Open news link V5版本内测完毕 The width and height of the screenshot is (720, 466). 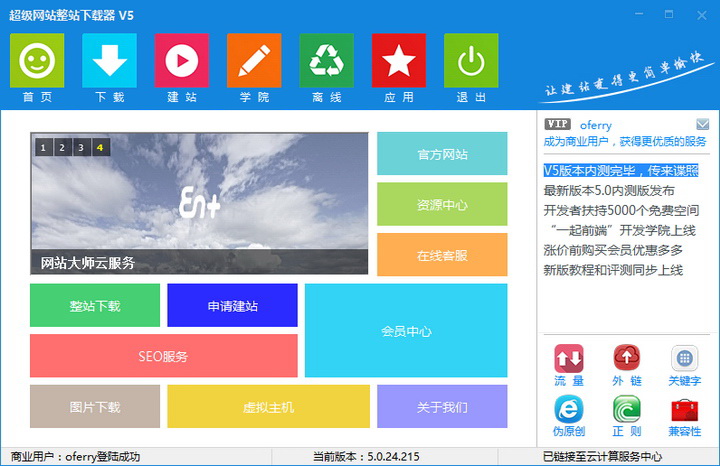(620, 171)
